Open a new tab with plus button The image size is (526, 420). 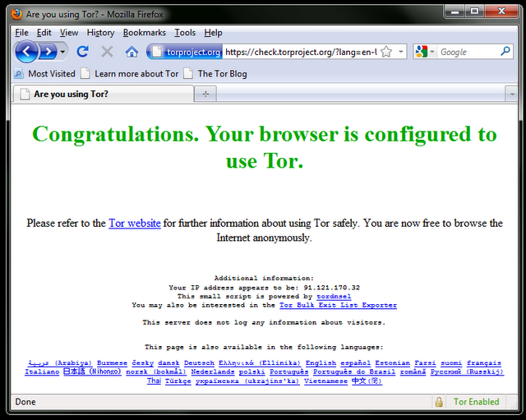click(x=205, y=95)
